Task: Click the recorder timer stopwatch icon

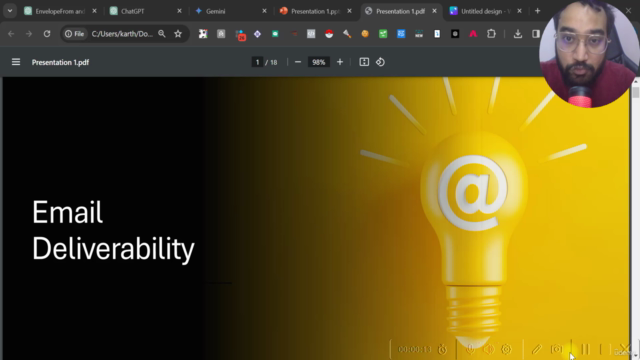Action: point(442,349)
